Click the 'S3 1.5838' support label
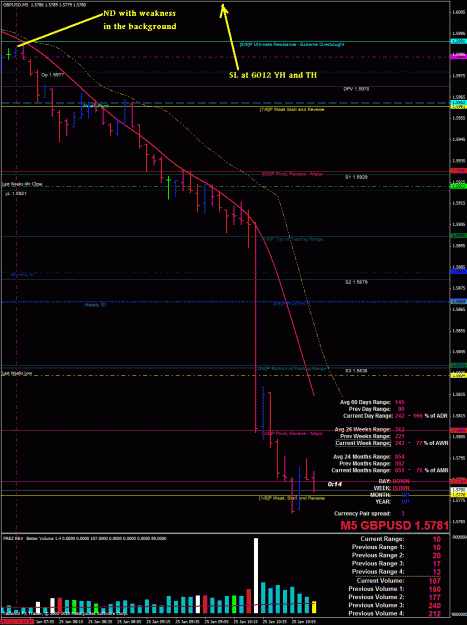The width and height of the screenshot is (467, 625). coord(356,371)
